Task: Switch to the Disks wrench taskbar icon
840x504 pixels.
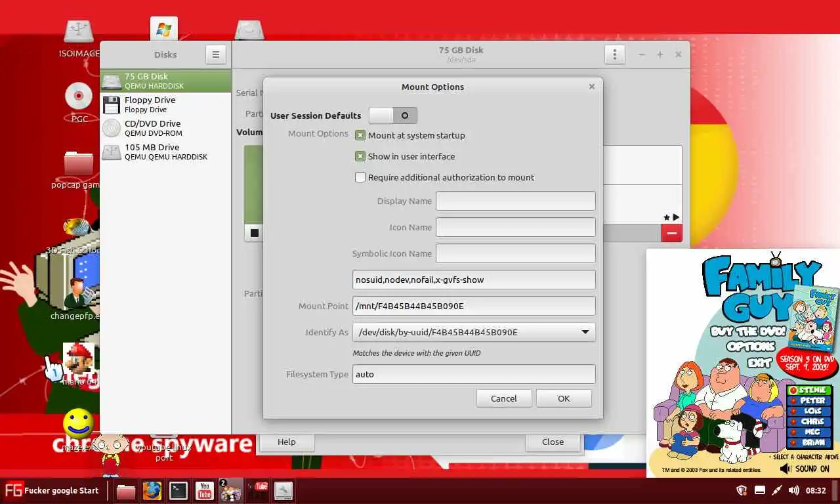Action: tap(283, 491)
